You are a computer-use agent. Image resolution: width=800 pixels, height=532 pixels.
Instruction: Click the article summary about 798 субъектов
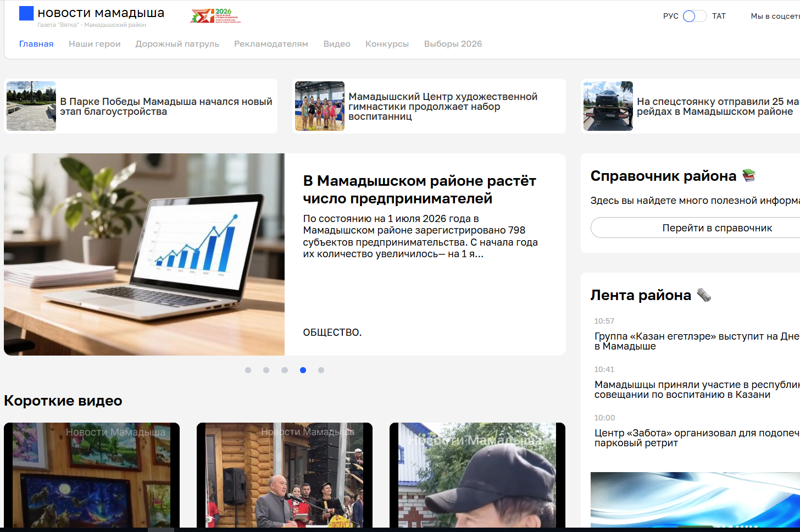(420, 236)
